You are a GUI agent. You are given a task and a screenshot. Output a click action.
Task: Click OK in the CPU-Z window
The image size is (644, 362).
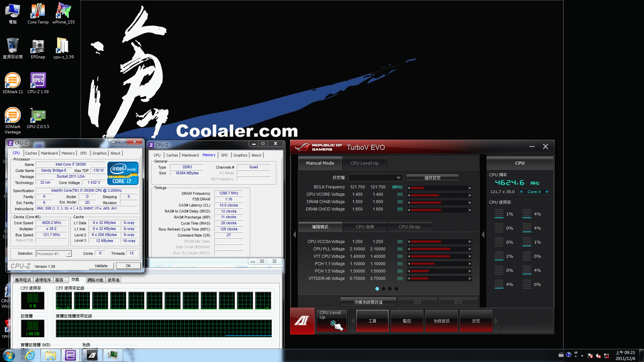tap(128, 266)
